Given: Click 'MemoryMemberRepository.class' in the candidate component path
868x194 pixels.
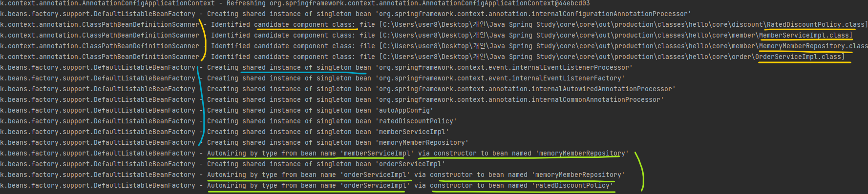Looking at the screenshot, I should coord(813,46).
